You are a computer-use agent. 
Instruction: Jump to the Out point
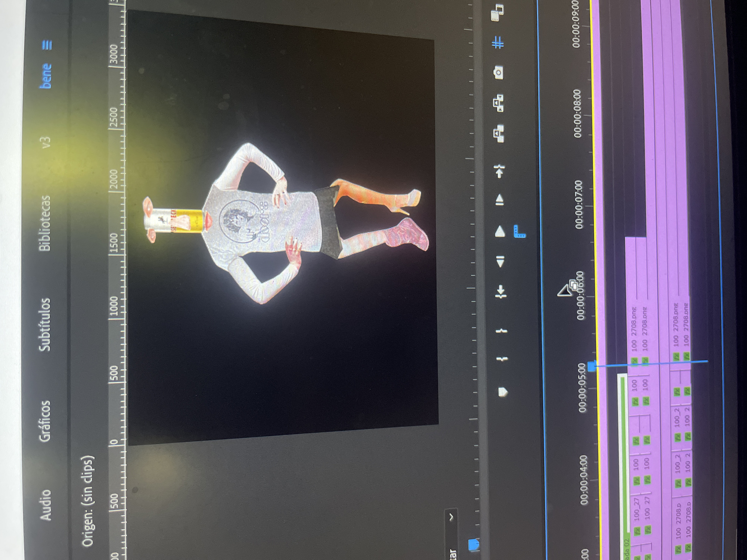[x=499, y=171]
